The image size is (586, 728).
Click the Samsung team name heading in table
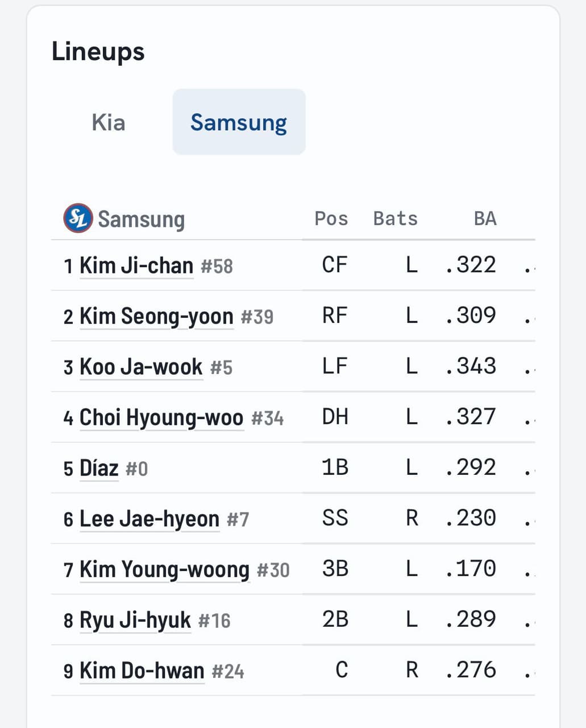tap(142, 219)
